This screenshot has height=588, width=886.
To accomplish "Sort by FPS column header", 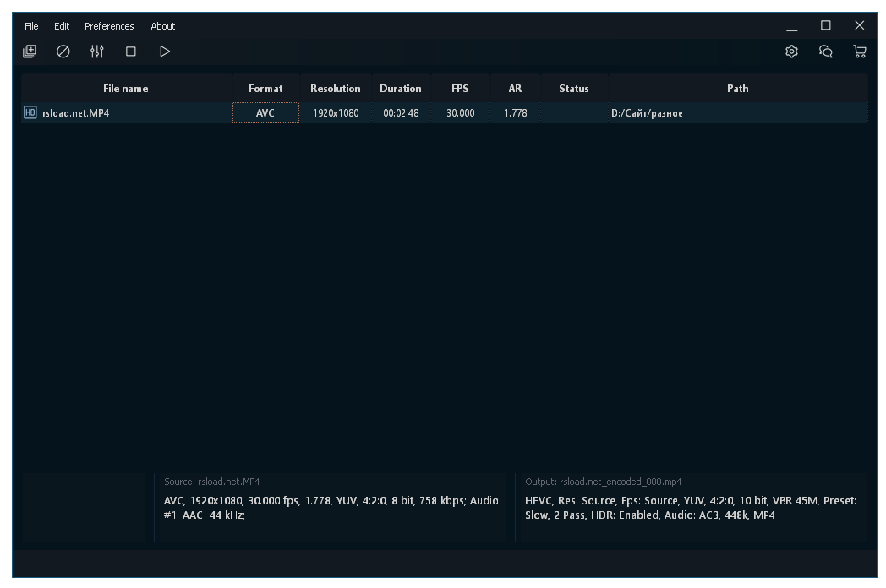I will tap(460, 88).
